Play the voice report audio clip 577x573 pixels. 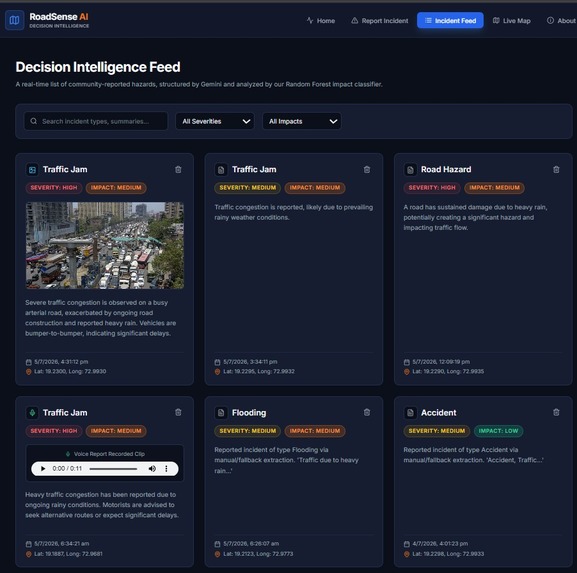43,468
